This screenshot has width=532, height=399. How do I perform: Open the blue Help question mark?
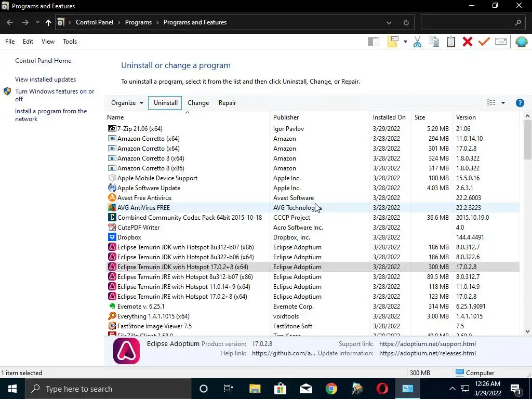[x=520, y=103]
